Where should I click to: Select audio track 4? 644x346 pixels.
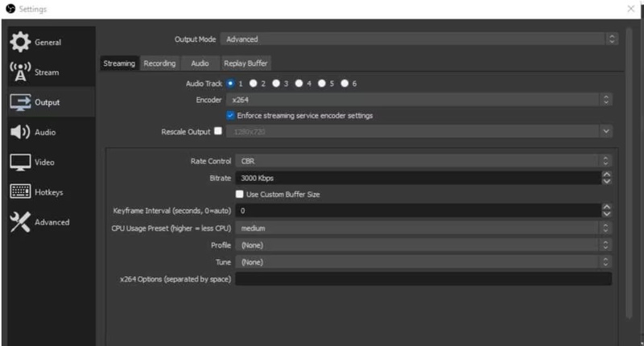(x=299, y=84)
